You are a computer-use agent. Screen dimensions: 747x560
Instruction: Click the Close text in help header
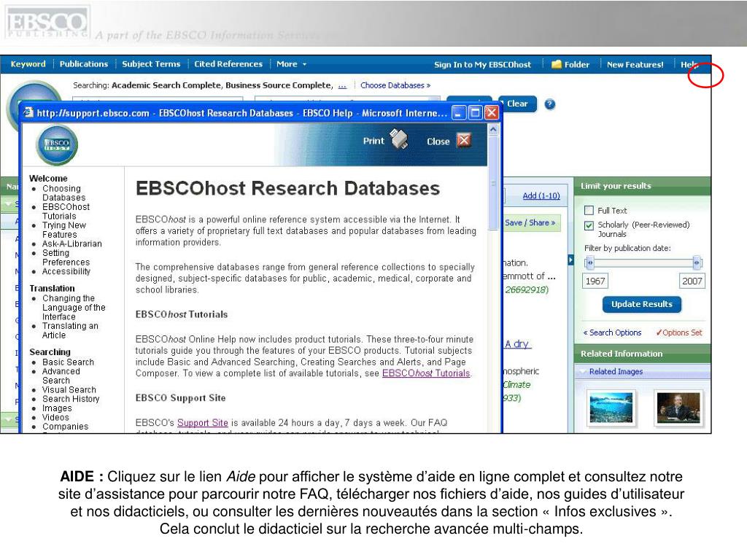[x=438, y=141]
